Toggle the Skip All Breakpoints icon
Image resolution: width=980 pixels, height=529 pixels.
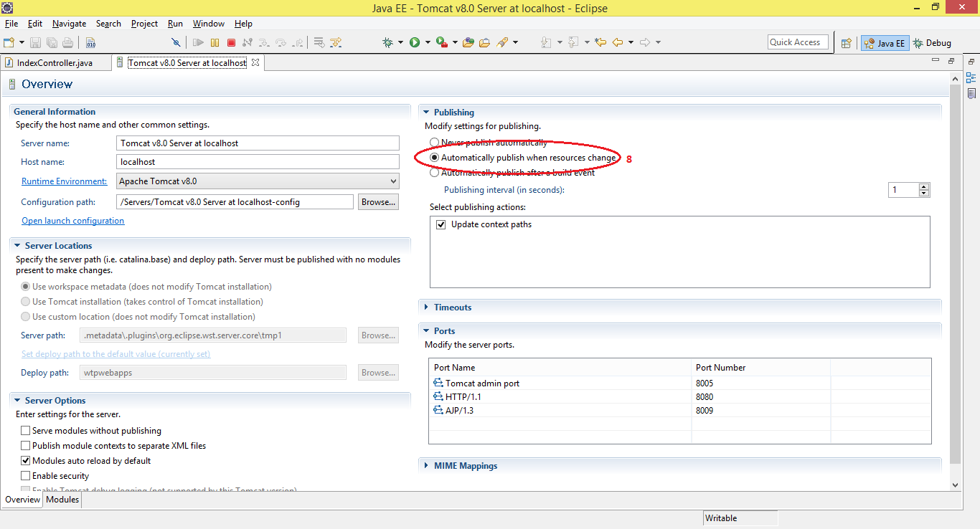176,42
